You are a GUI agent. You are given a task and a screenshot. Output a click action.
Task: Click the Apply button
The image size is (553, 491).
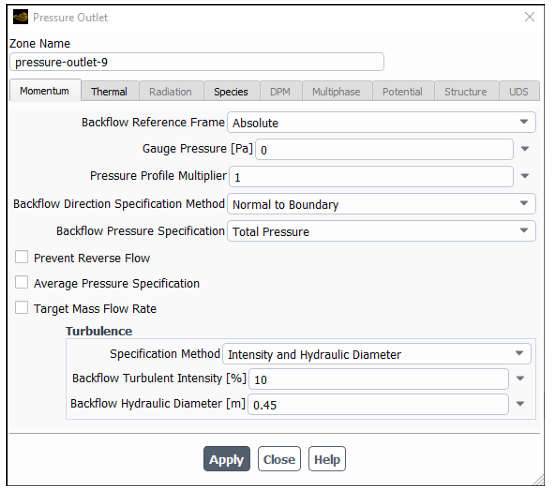(x=226, y=459)
